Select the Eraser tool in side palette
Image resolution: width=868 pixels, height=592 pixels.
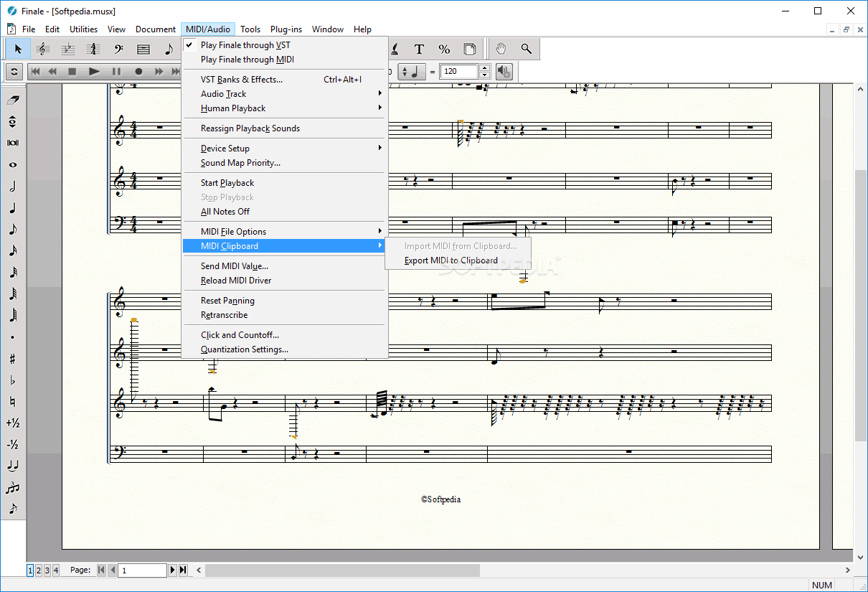click(13, 100)
